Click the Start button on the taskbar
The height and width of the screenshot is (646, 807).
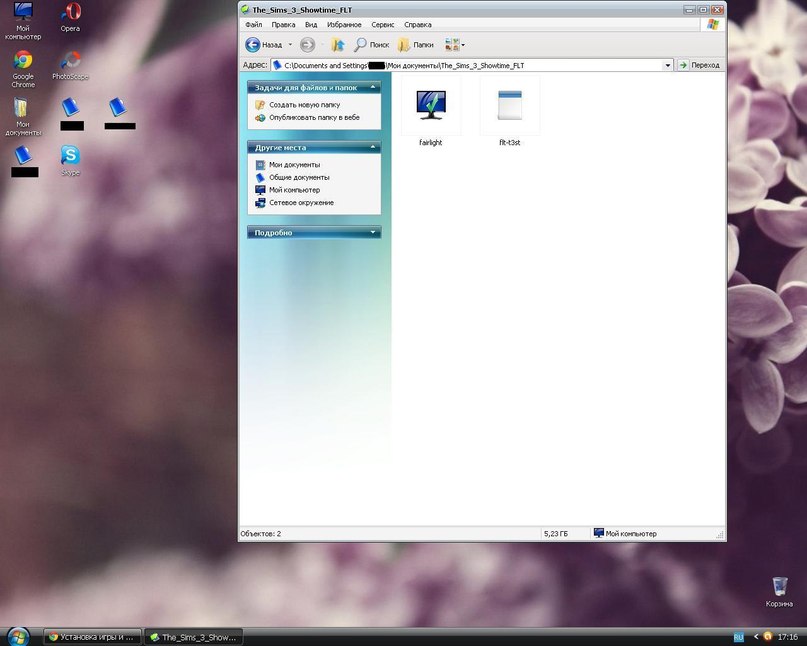tap(18, 636)
